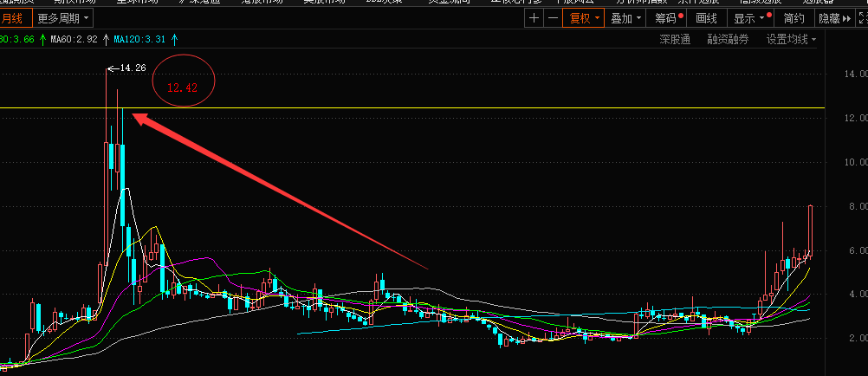Switch to 简约 simple mode
The height and width of the screenshot is (376, 868).
(x=794, y=18)
